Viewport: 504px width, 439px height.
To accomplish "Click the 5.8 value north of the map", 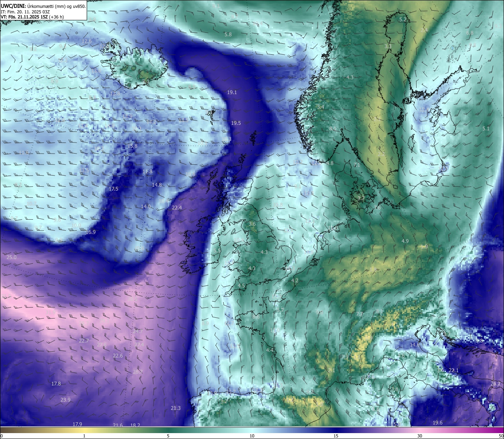I will (x=228, y=35).
